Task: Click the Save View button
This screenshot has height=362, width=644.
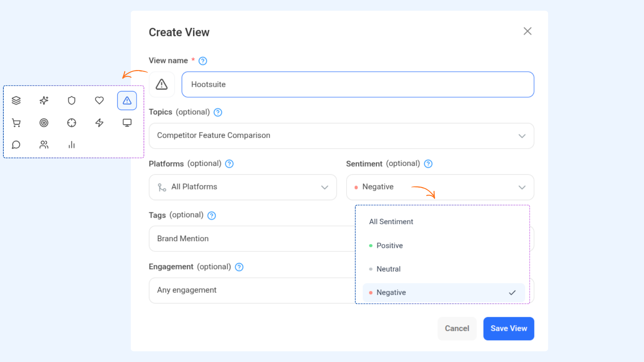Action: coord(508,328)
